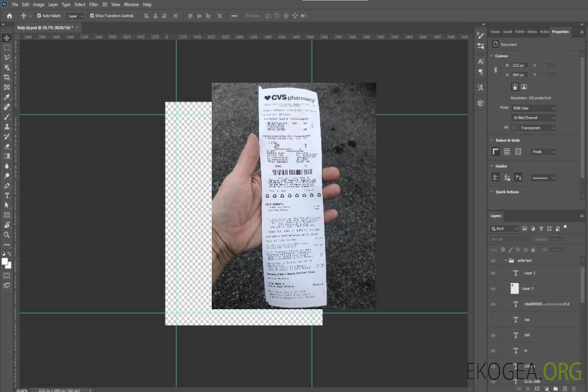
Task: Open the 3D panel cube icon
Action: pyautogui.click(x=480, y=103)
